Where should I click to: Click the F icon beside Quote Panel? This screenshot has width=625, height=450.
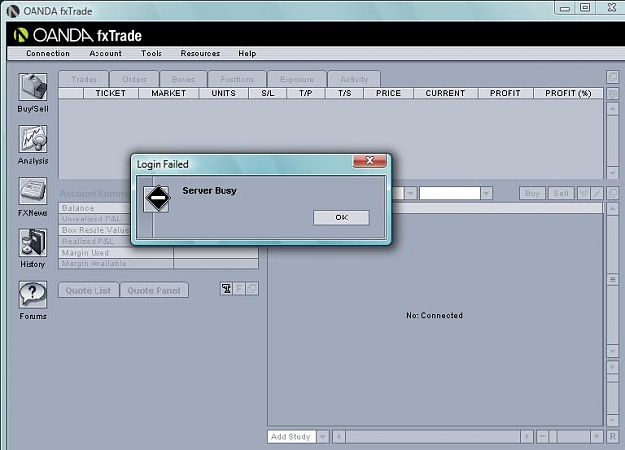(x=239, y=289)
